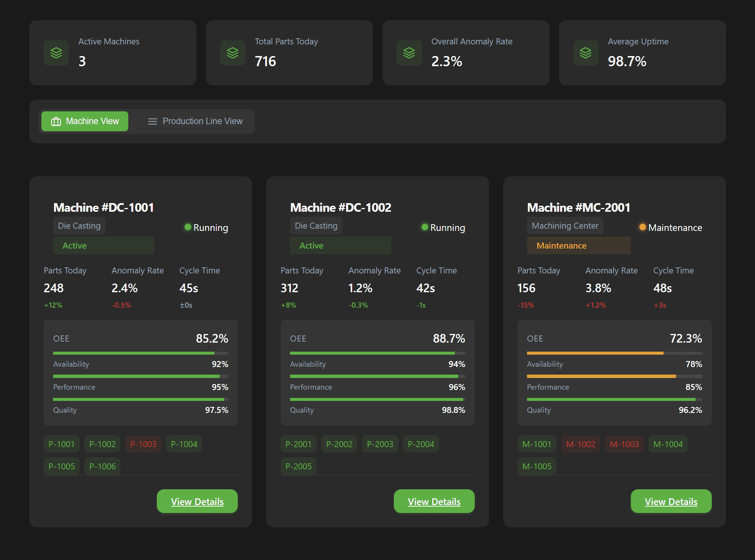The height and width of the screenshot is (560, 755).
Task: Open View Details for Machine MC-2001
Action: point(671,501)
